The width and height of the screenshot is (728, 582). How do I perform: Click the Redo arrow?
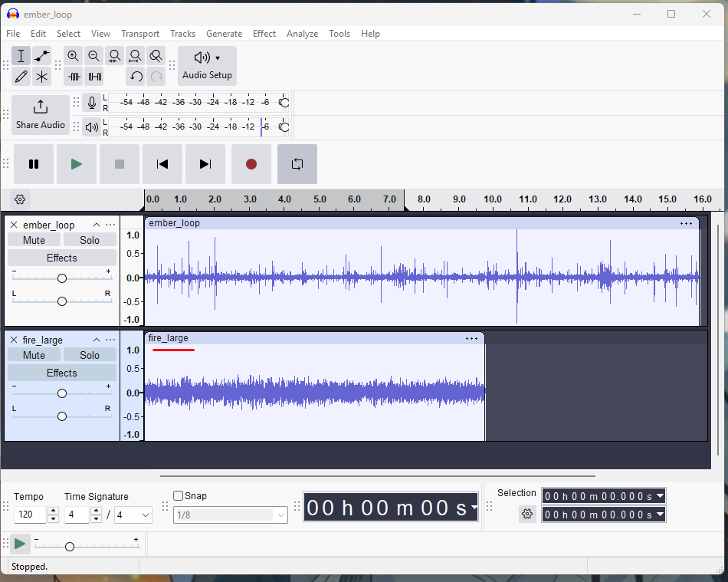156,77
